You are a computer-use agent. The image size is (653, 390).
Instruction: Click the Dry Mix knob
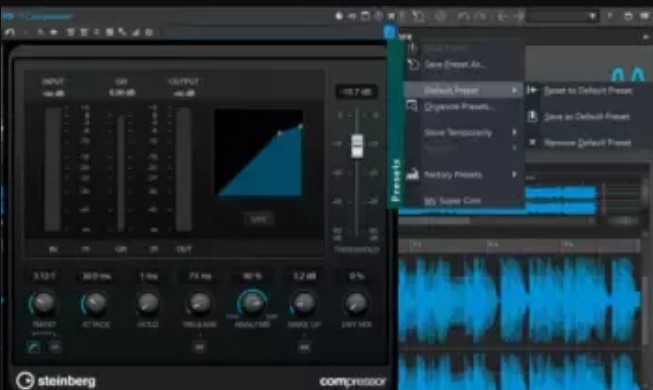(x=356, y=303)
